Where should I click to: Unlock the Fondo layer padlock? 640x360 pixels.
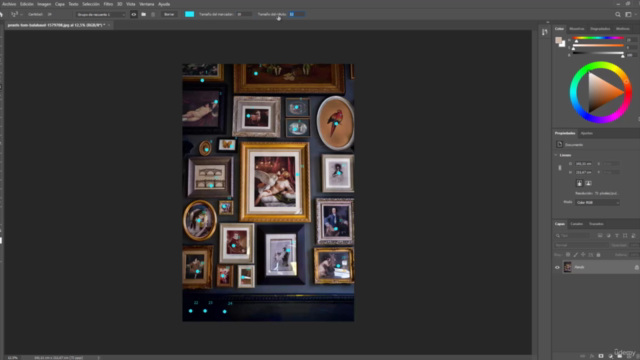point(636,267)
